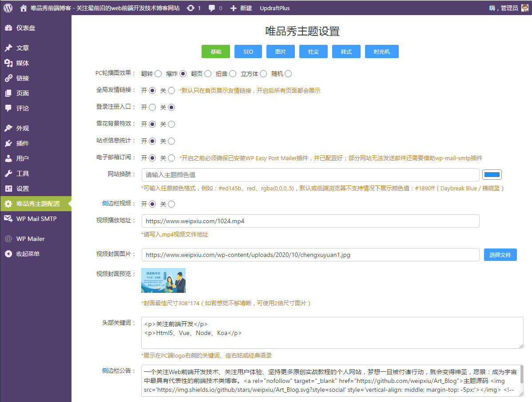Collapse the sidebar with 收起菜单
Image resolution: width=532 pixels, height=402 pixels.
[28, 254]
